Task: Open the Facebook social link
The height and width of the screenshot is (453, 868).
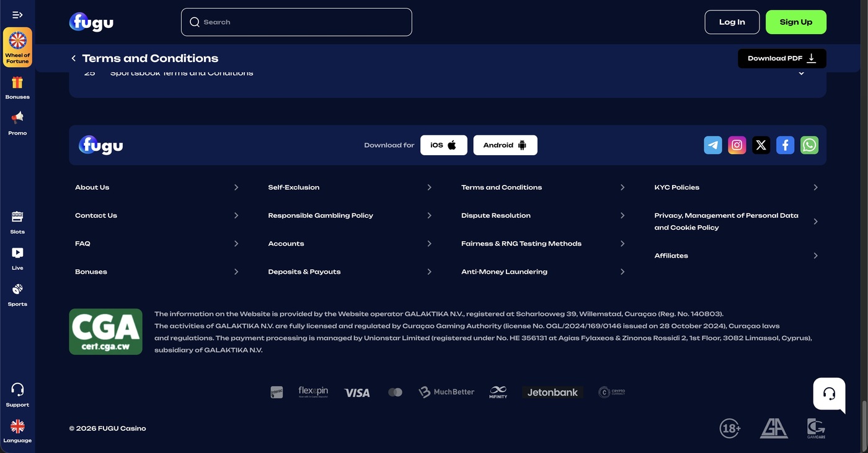Action: pyautogui.click(x=786, y=145)
